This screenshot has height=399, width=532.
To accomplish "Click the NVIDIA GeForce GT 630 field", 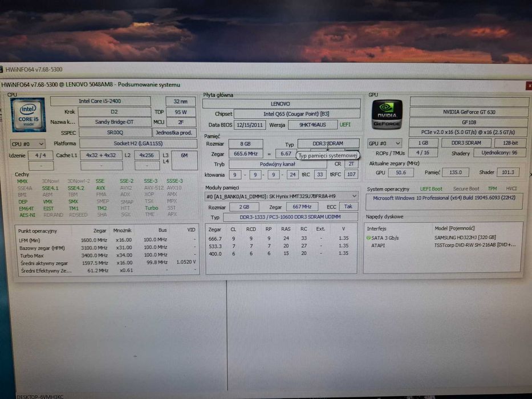I will point(469,112).
